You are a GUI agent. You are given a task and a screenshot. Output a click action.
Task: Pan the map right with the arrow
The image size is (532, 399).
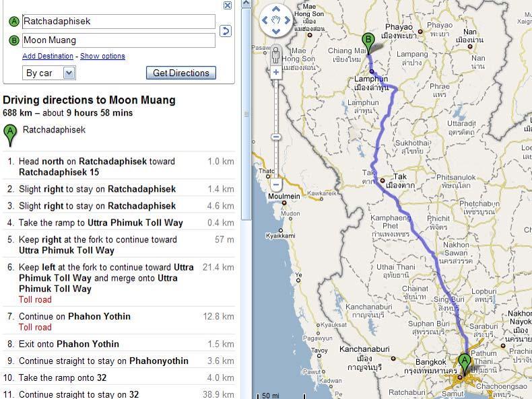[x=288, y=20]
